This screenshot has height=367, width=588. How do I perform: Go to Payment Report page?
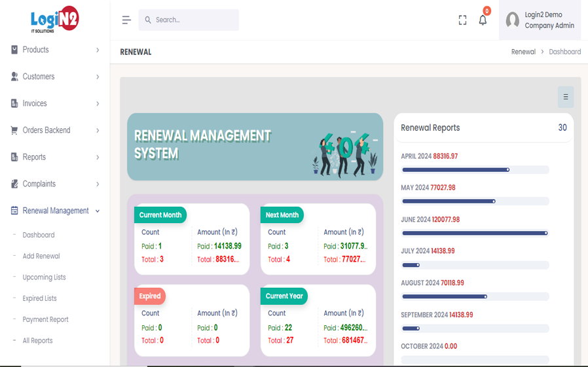click(45, 319)
